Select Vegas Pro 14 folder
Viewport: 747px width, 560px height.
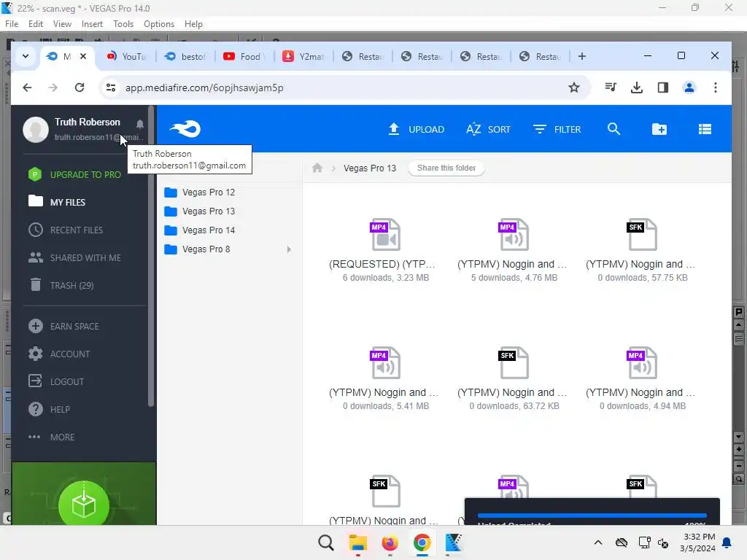[199, 230]
